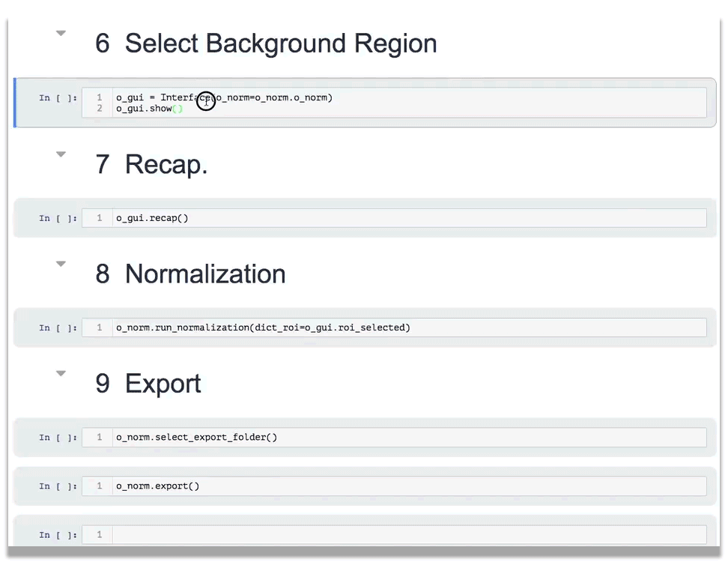728x568 pixels.
Task: Click the In [ ] prompt beside run_normalization
Action: coord(58,327)
